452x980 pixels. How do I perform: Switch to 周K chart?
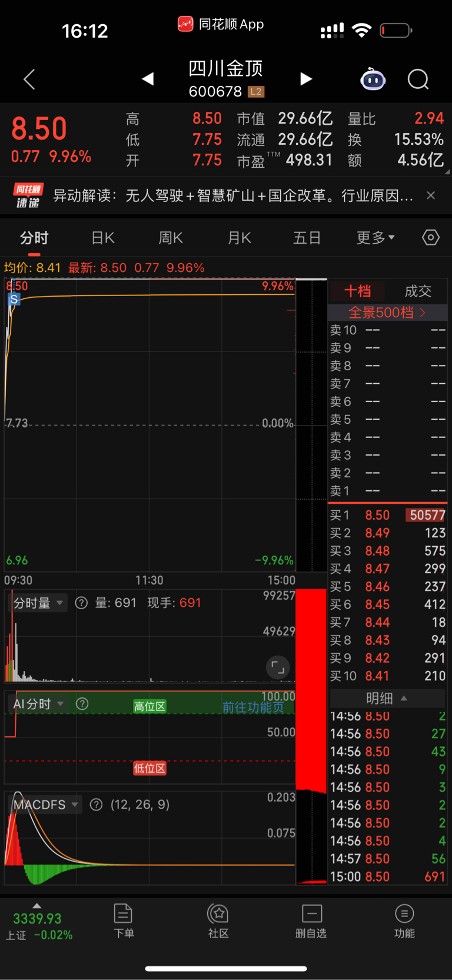coord(171,238)
